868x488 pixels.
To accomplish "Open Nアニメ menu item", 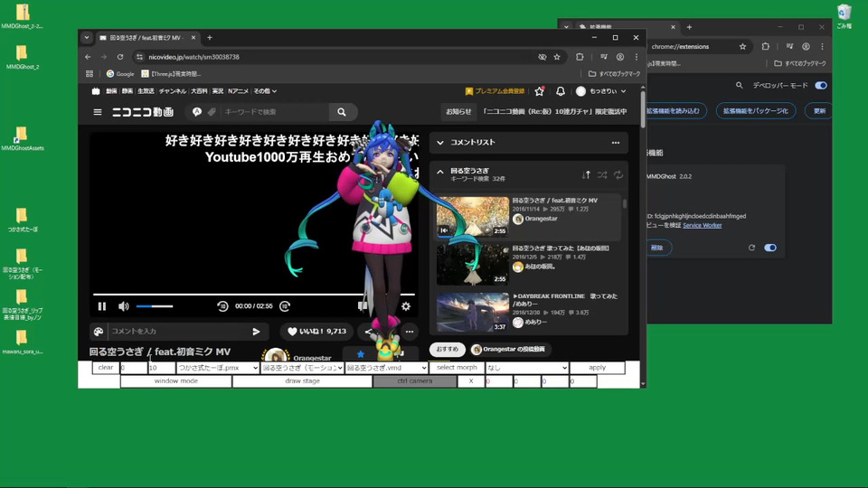I will tap(238, 91).
